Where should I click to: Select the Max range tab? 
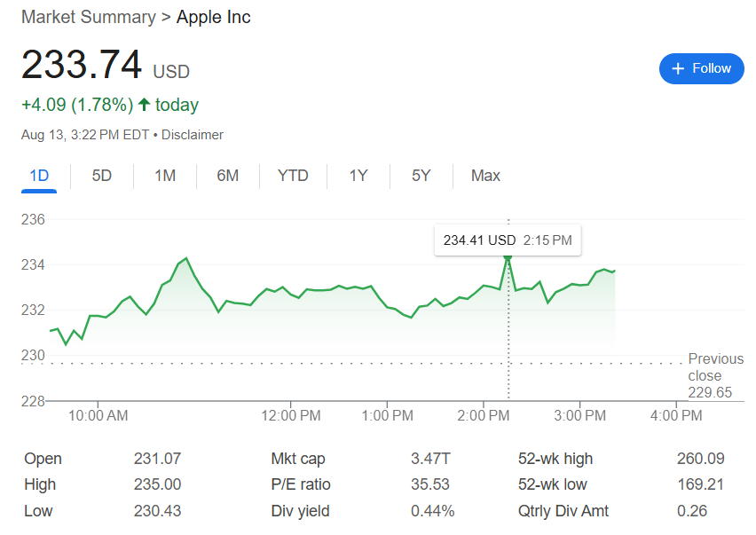485,176
